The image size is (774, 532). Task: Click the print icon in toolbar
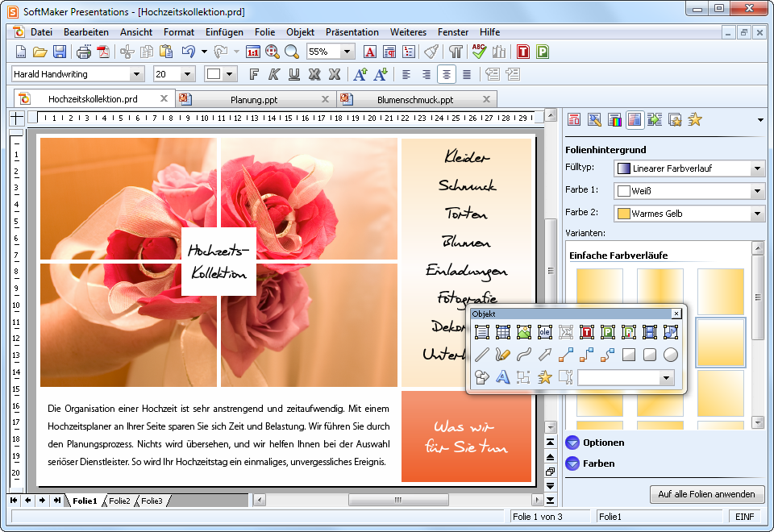coord(84,52)
